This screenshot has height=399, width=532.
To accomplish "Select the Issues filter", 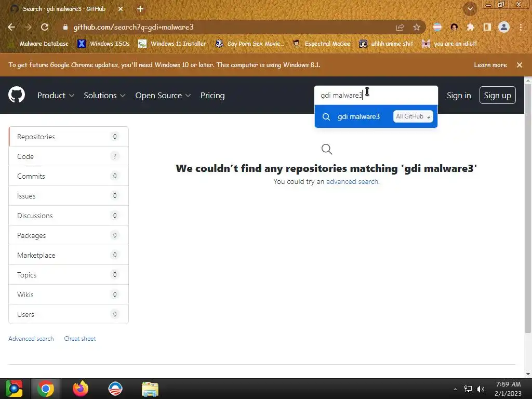I will click(69, 196).
